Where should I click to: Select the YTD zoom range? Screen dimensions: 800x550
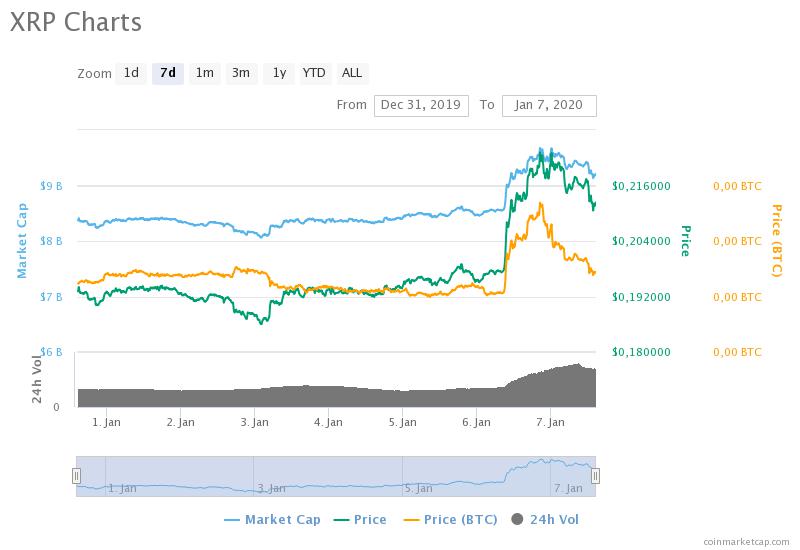pyautogui.click(x=314, y=73)
